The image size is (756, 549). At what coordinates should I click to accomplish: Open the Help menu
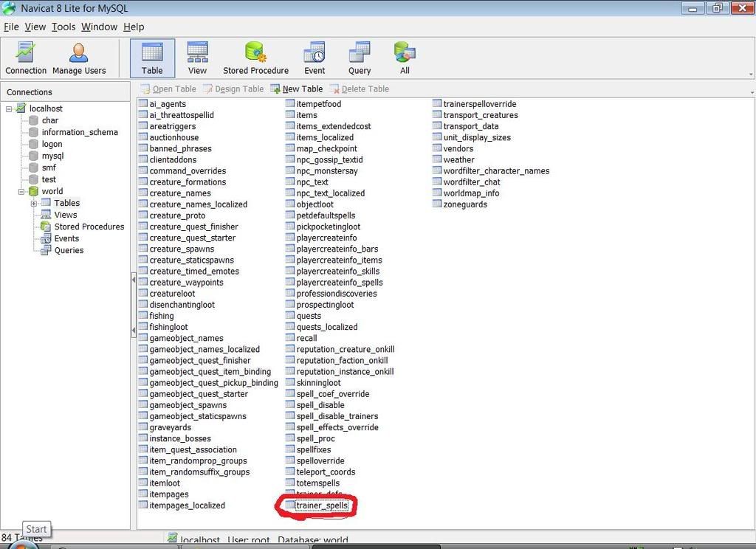[x=134, y=27]
